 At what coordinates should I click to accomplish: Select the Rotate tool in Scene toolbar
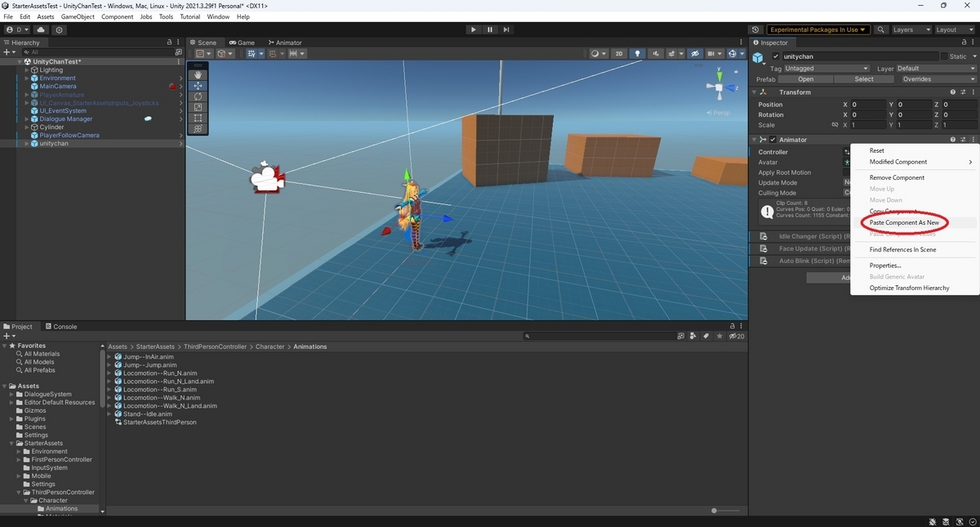[x=198, y=96]
